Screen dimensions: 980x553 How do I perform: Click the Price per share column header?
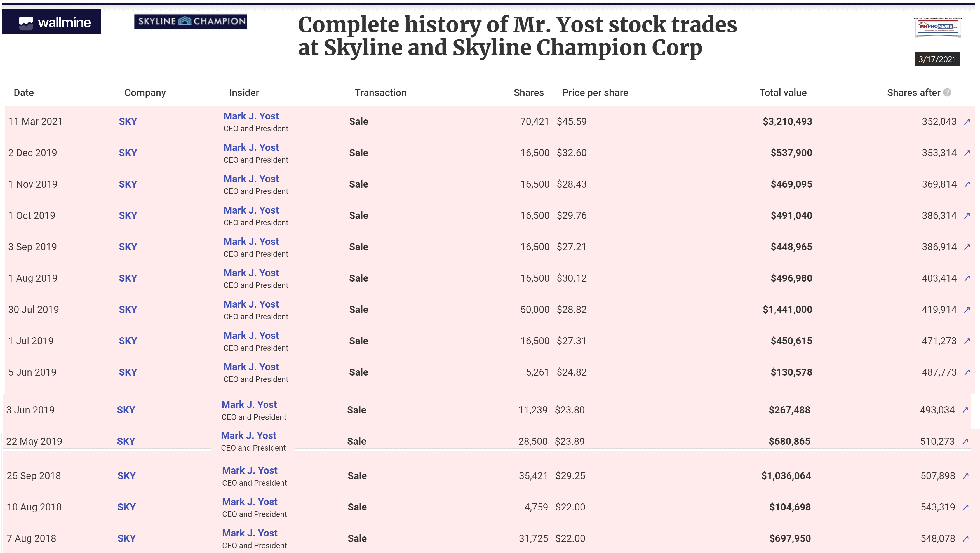point(595,92)
